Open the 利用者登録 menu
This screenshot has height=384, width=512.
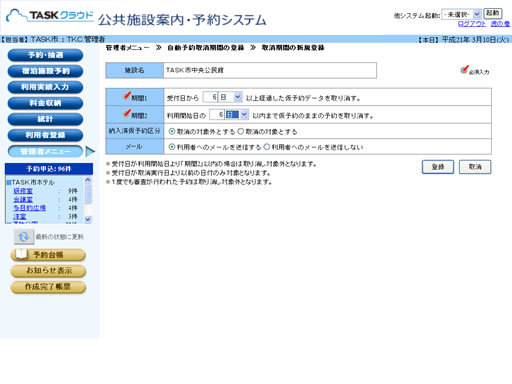45,135
